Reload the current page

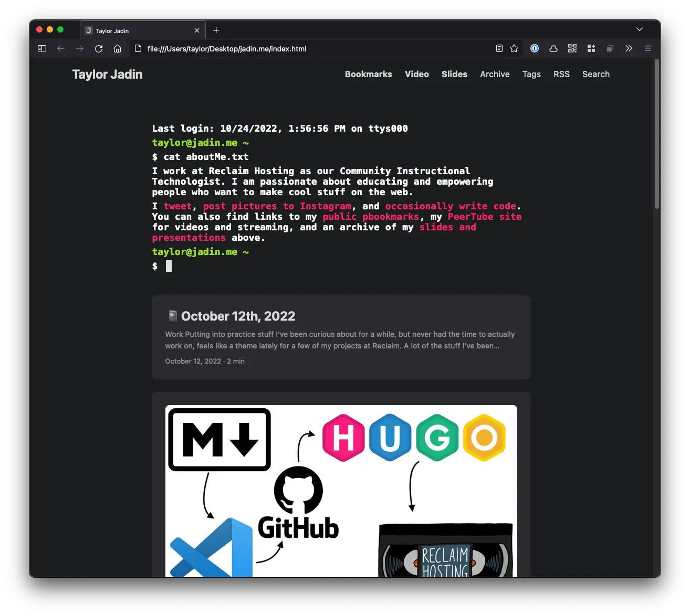point(99,48)
